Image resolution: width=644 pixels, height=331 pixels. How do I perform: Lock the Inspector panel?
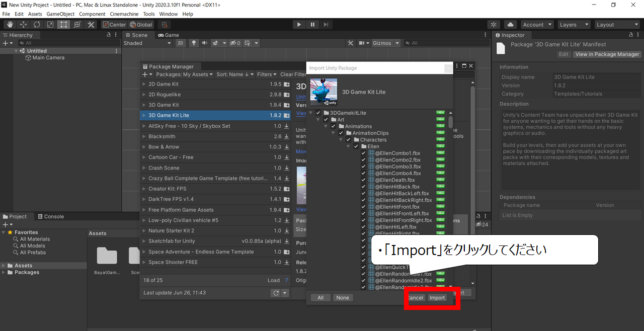pos(631,35)
